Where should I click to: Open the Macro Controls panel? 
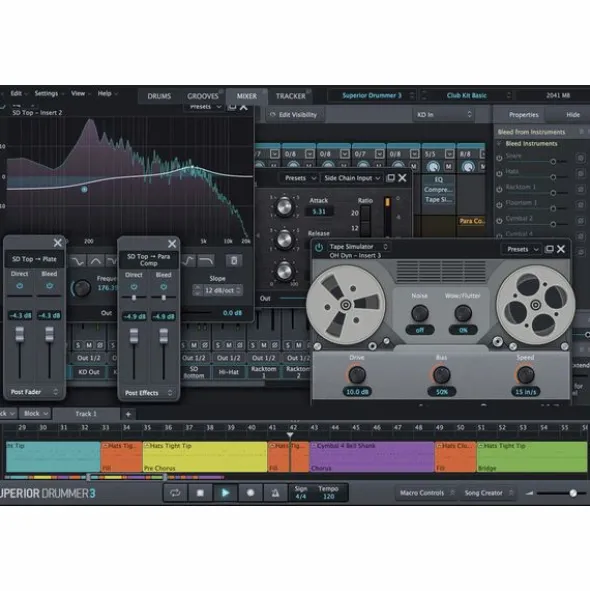point(426,493)
